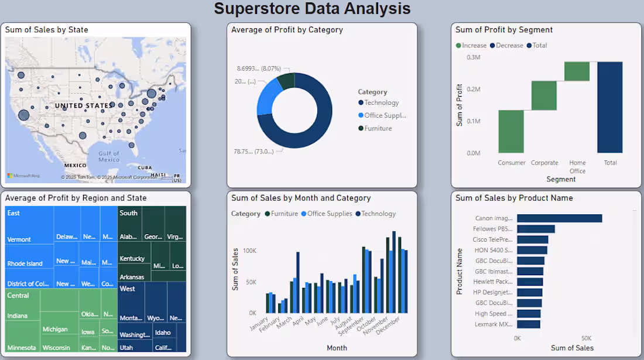644x360 pixels.
Task: Click the Sum of Profit by Segment title
Action: 504,29
